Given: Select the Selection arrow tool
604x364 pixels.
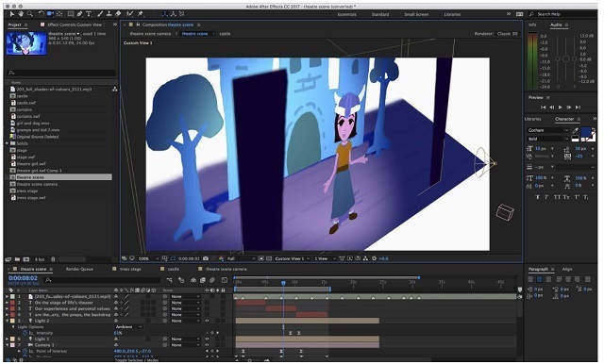Looking at the screenshot, I should point(12,14).
